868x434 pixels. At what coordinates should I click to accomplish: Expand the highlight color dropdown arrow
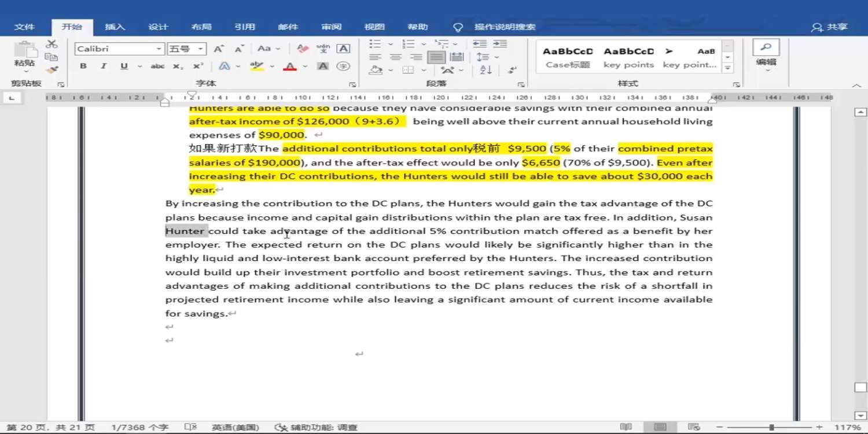271,67
